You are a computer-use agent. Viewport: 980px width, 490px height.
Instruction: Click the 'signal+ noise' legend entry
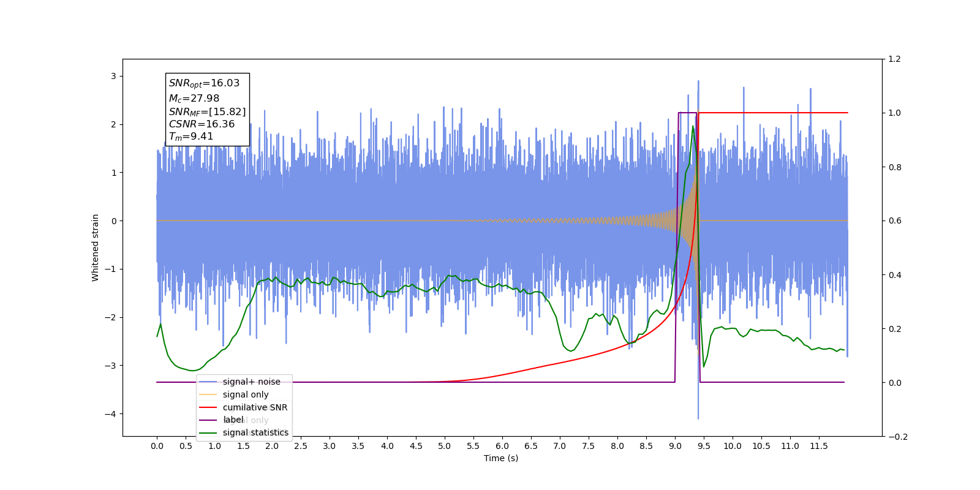point(251,382)
